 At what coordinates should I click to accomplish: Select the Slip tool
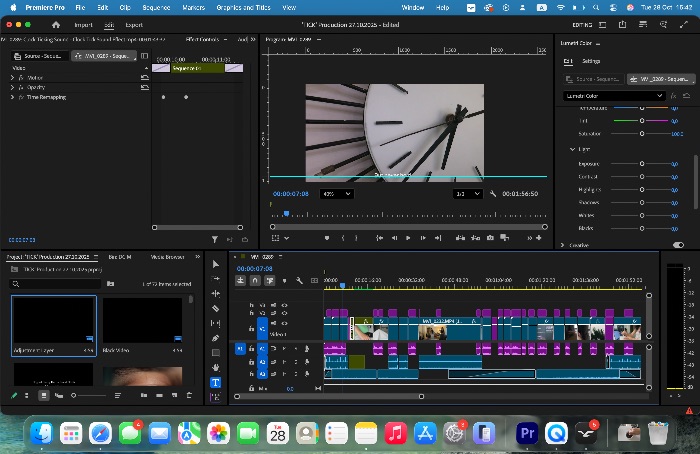[216, 323]
